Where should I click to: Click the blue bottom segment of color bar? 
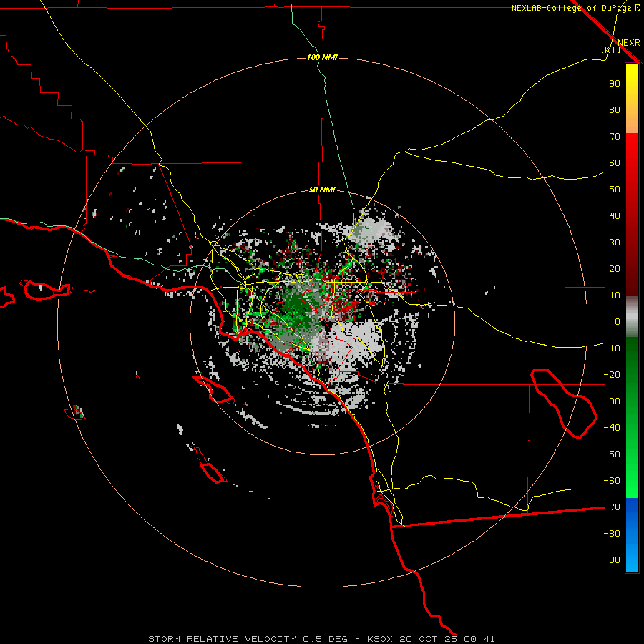pyautogui.click(x=632, y=535)
